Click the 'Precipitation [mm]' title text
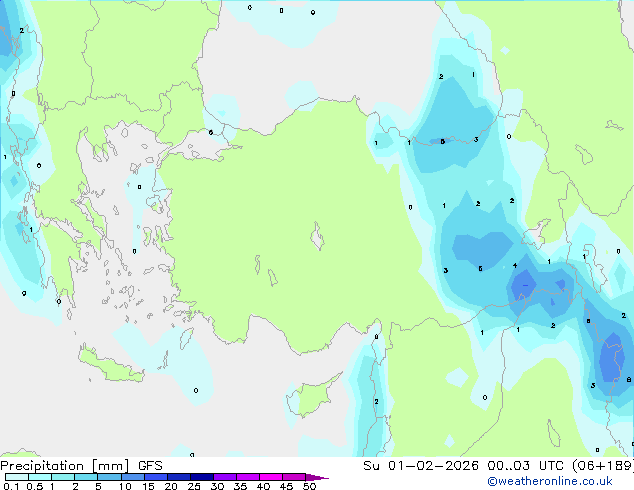 pos(65,466)
